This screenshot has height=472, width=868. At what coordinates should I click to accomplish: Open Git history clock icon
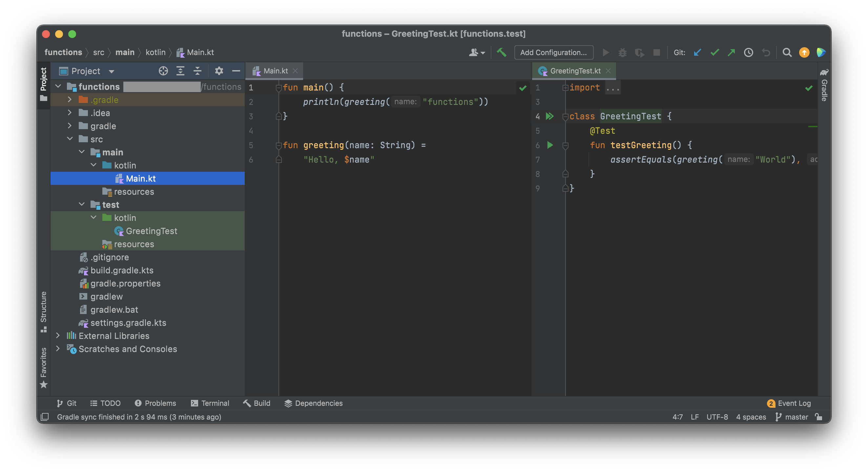[x=748, y=52]
